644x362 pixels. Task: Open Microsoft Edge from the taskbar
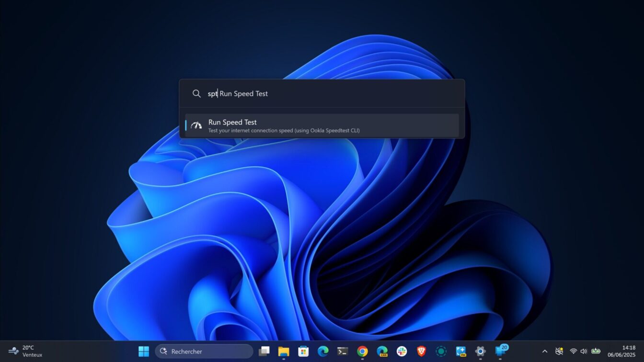[x=323, y=351]
